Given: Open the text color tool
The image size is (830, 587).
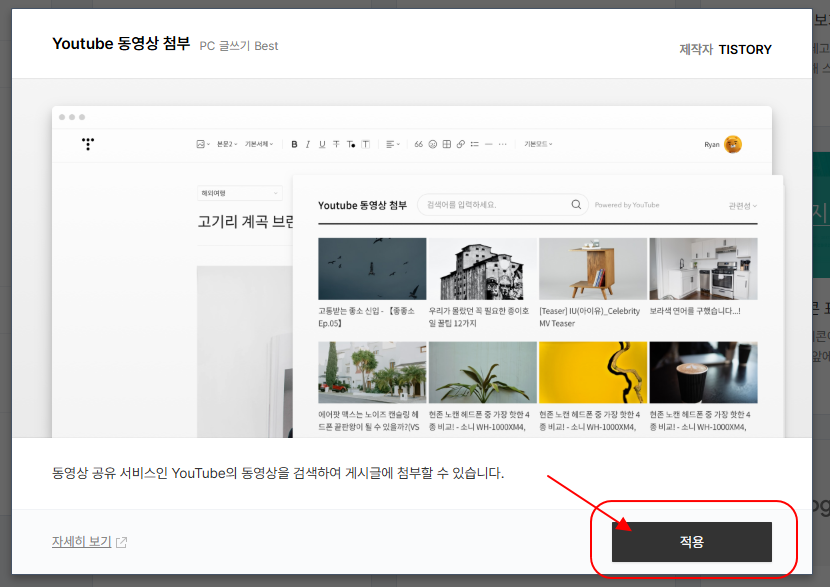Looking at the screenshot, I should coord(350,144).
